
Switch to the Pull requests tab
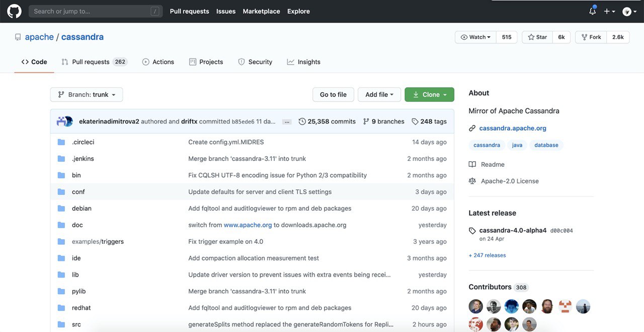point(94,62)
